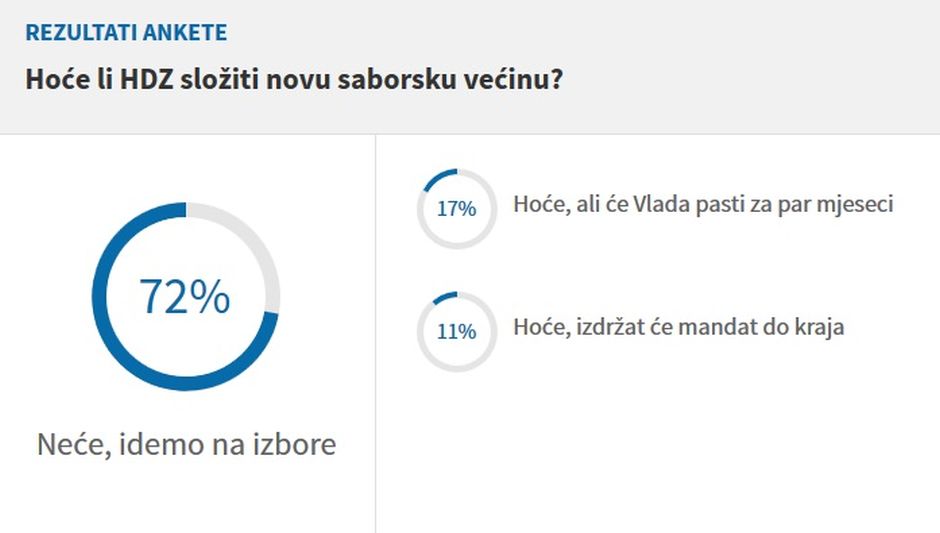The width and height of the screenshot is (940, 533).
Task: Click the word 'izbore' under the large chart
Action: pos(298,444)
